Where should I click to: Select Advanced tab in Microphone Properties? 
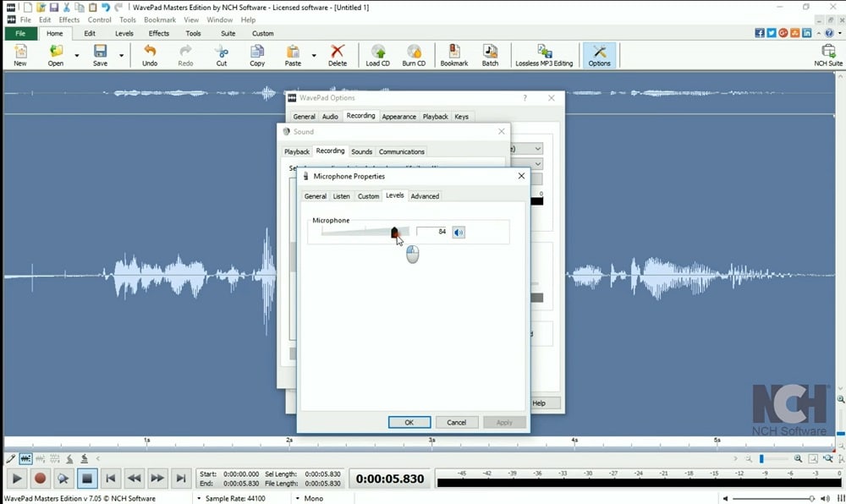(425, 196)
